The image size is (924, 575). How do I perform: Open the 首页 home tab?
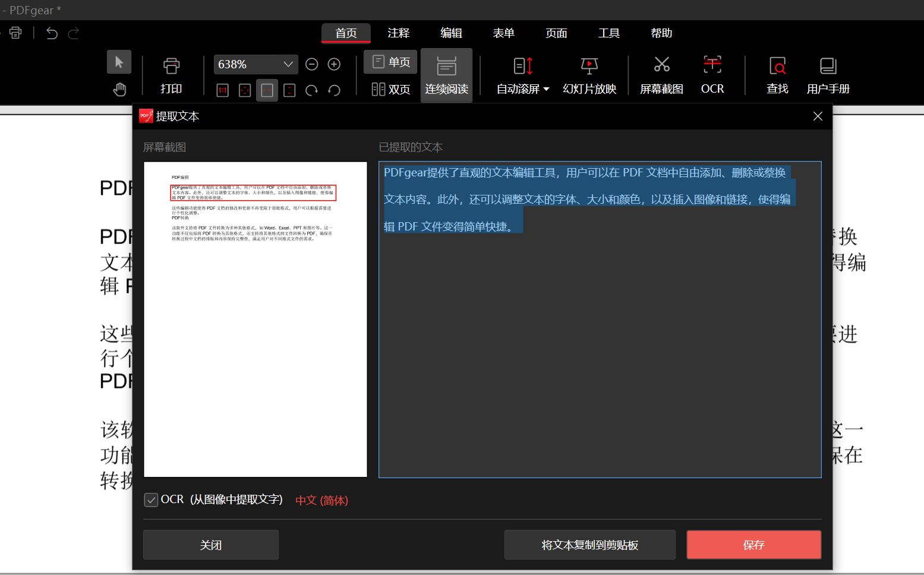pos(346,33)
